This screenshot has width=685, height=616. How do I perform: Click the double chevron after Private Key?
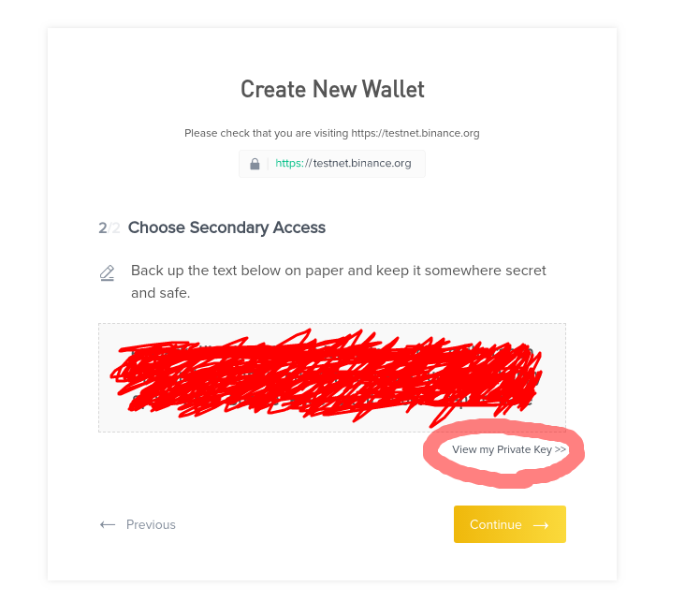(561, 449)
